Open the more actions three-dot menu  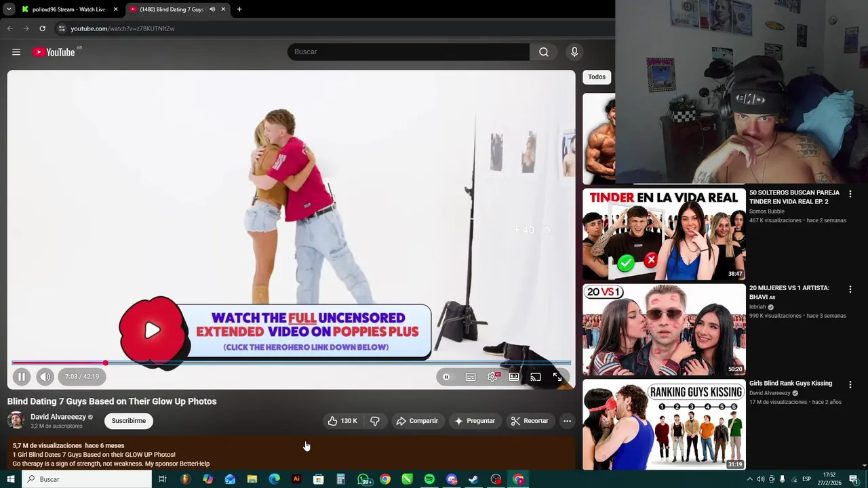point(567,421)
